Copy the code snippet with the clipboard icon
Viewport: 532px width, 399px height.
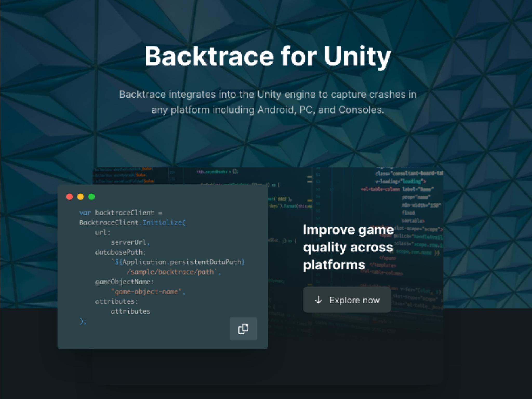click(243, 329)
